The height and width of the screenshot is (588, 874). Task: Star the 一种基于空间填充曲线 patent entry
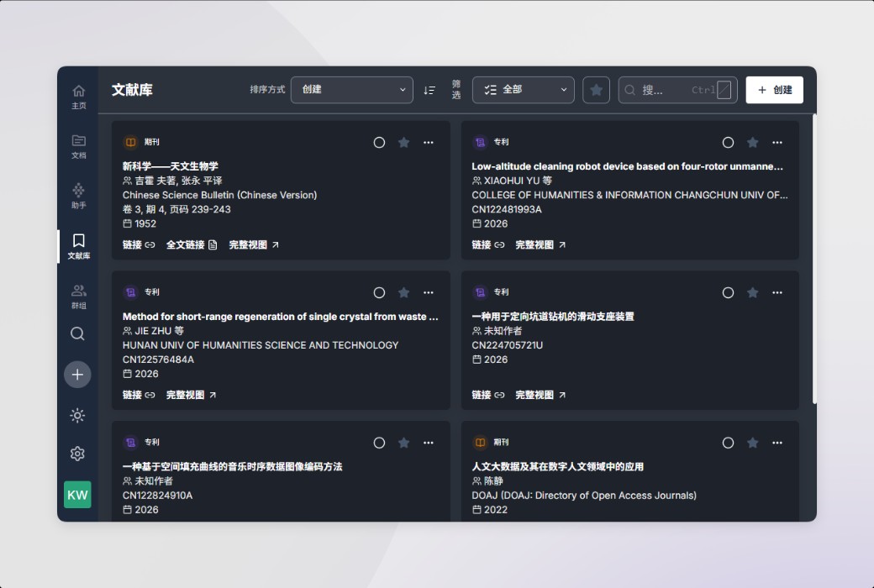click(x=403, y=443)
